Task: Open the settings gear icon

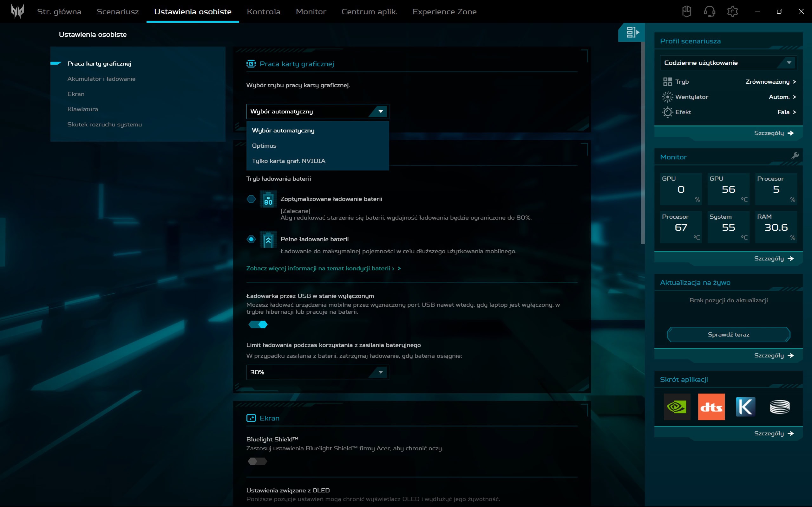Action: pyautogui.click(x=732, y=11)
